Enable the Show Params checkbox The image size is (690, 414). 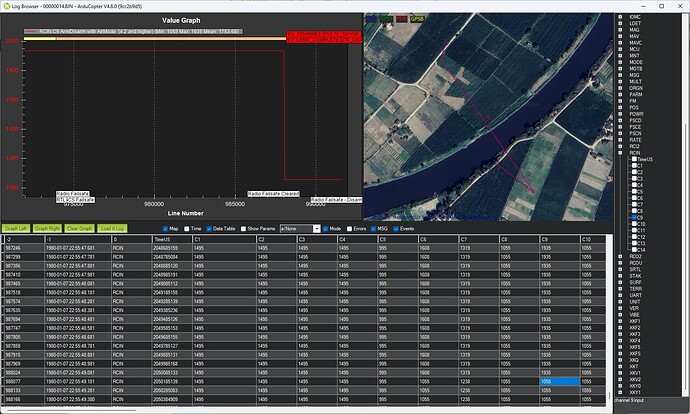(243, 229)
